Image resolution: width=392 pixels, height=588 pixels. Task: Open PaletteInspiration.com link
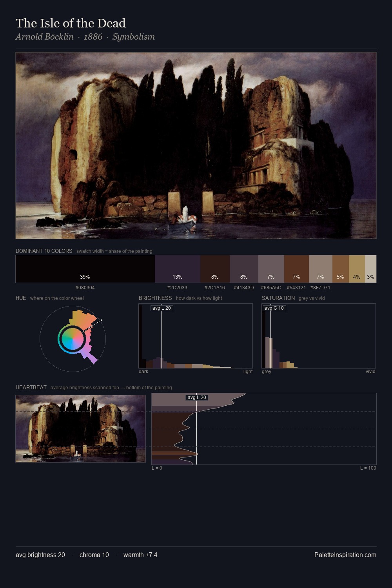point(345,555)
